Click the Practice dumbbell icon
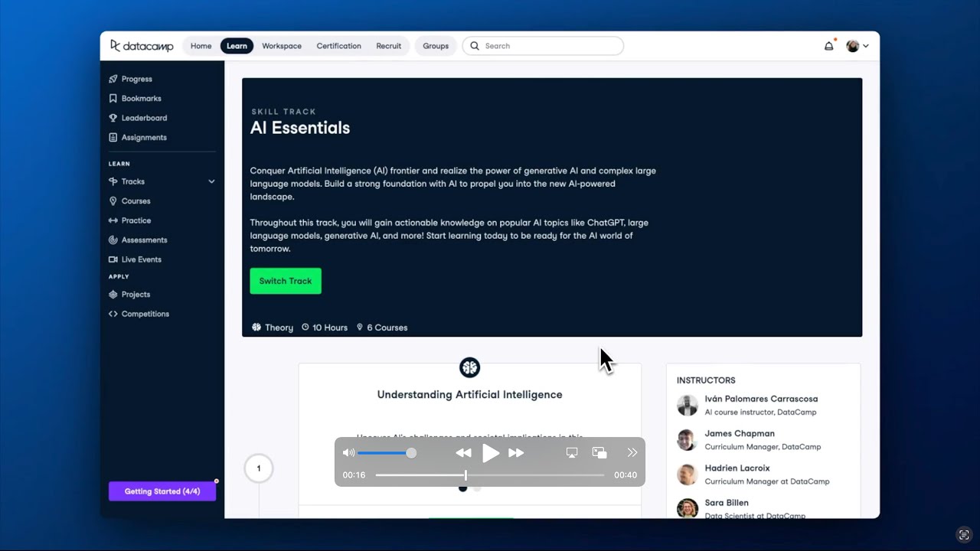Viewport: 980px width, 551px height. tap(113, 220)
